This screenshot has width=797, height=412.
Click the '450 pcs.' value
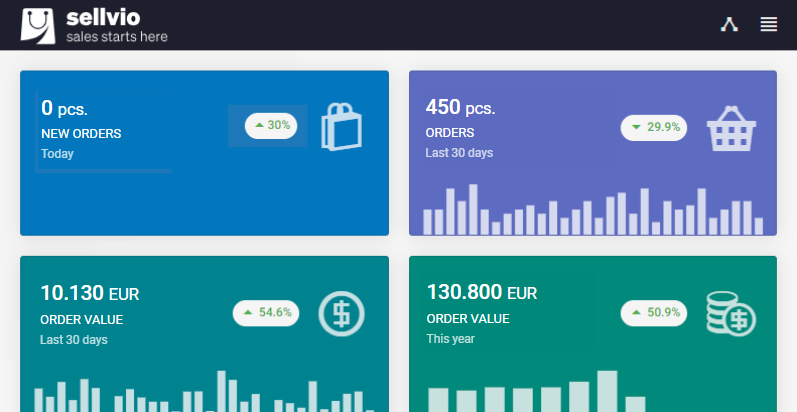click(x=460, y=107)
